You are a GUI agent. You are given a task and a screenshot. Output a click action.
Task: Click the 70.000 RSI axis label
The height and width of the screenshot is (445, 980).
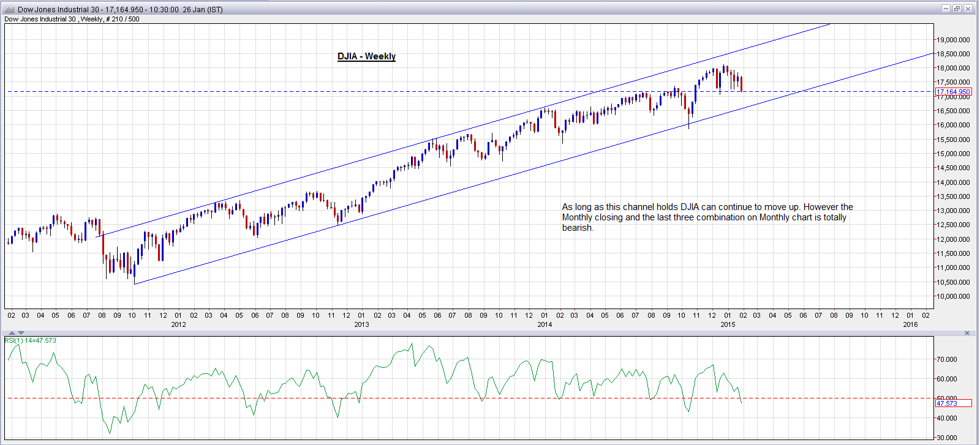(947, 359)
